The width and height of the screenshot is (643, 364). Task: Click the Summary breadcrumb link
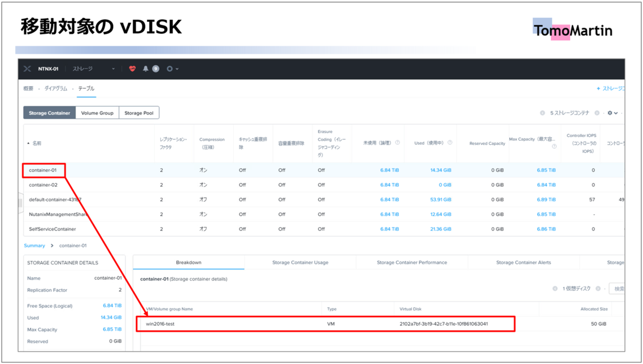click(x=34, y=246)
